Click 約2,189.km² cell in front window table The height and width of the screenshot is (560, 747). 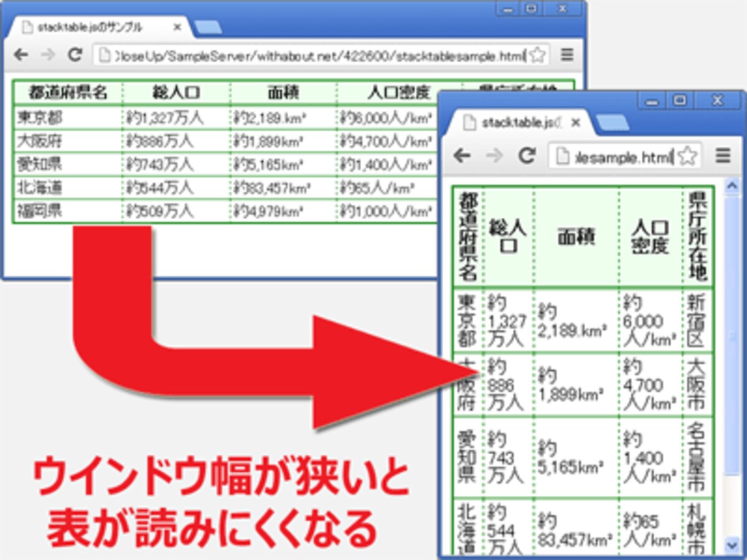576,320
